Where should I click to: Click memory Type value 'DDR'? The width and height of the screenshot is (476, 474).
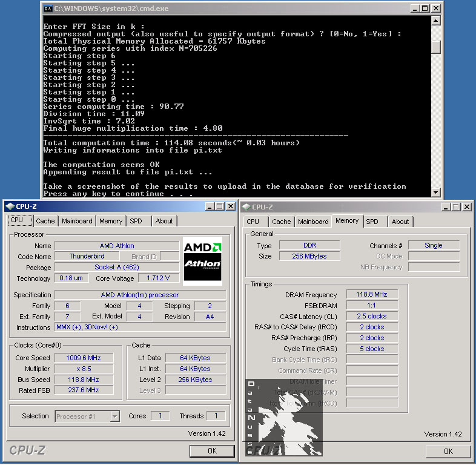point(309,245)
